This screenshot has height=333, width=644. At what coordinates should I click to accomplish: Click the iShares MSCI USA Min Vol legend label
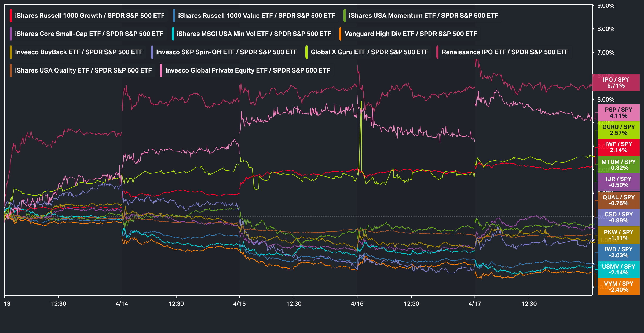(254, 34)
